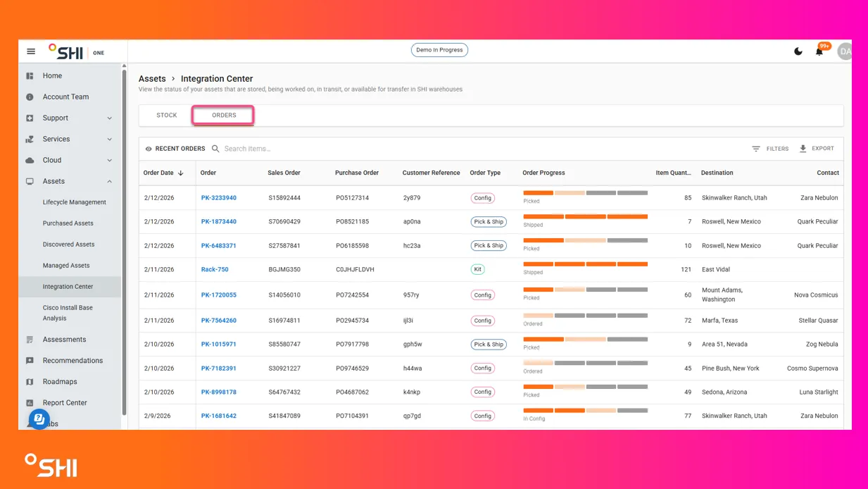
Task: Expand the Support menu chevron
Action: click(x=110, y=118)
